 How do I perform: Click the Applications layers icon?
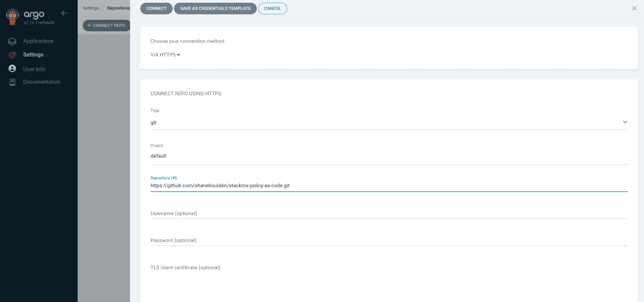12,41
